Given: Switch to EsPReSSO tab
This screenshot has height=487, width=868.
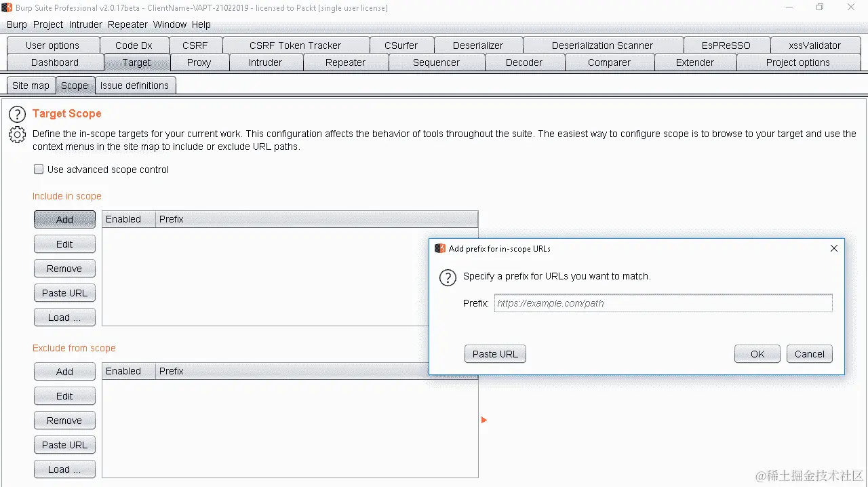Looking at the screenshot, I should tap(726, 45).
